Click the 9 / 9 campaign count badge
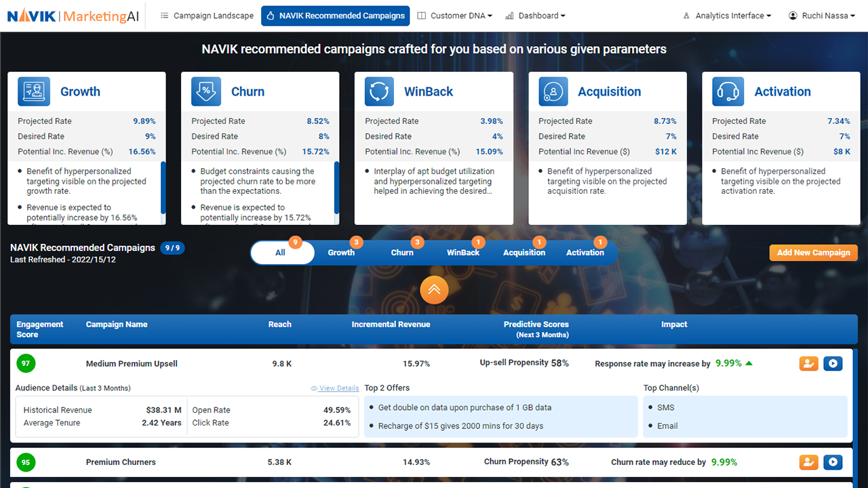The width and height of the screenshot is (868, 488). (x=172, y=248)
